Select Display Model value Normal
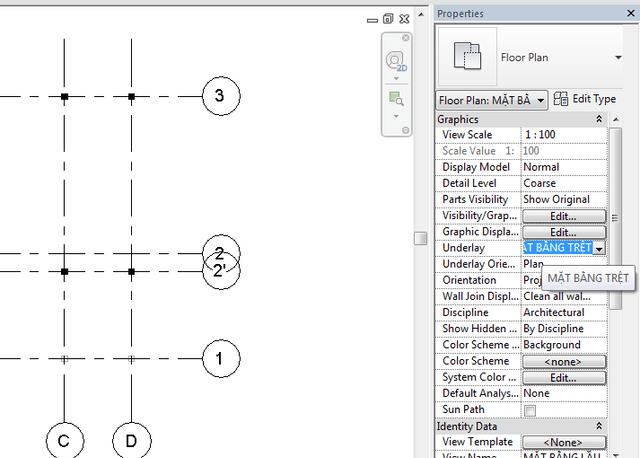The image size is (640, 458). [x=564, y=167]
